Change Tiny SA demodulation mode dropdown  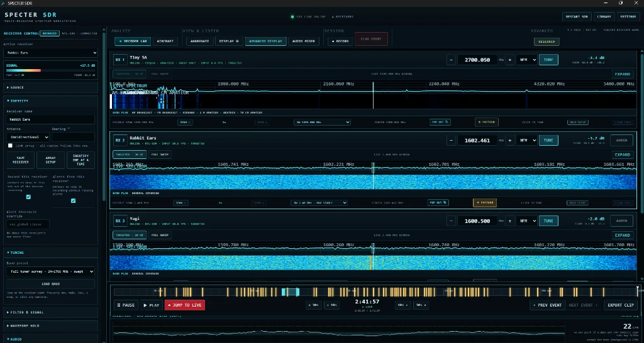pyautogui.click(x=526, y=60)
